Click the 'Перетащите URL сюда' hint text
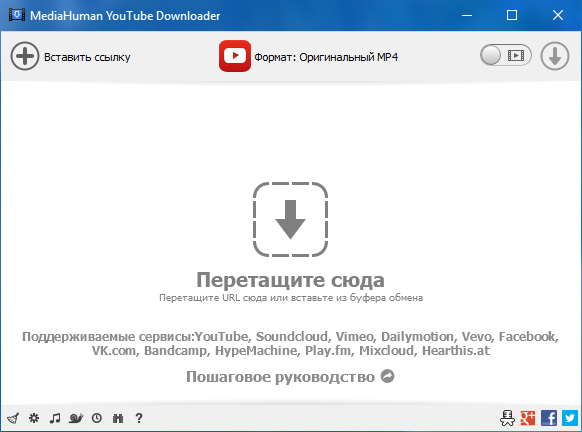The image size is (582, 432). point(291,298)
